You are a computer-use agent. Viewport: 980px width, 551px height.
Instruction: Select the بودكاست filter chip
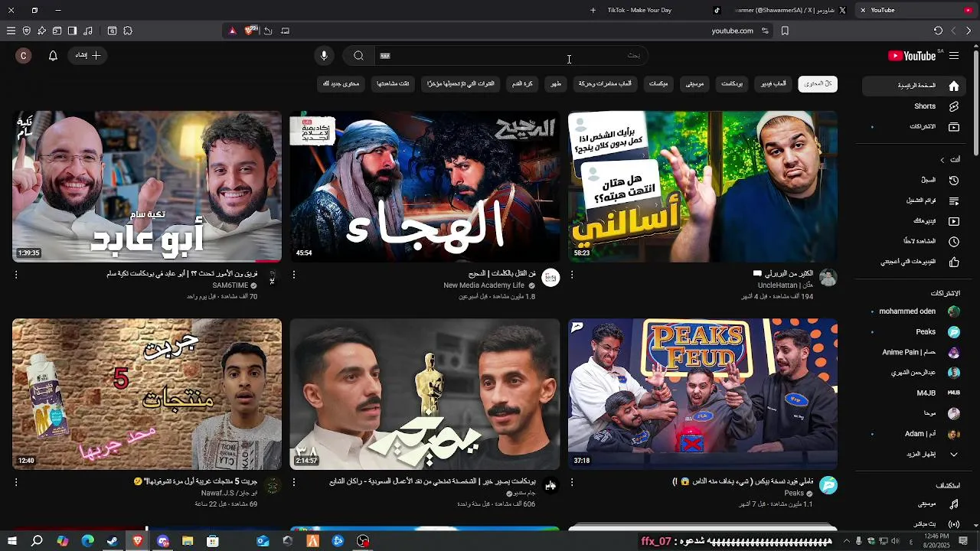pos(732,83)
